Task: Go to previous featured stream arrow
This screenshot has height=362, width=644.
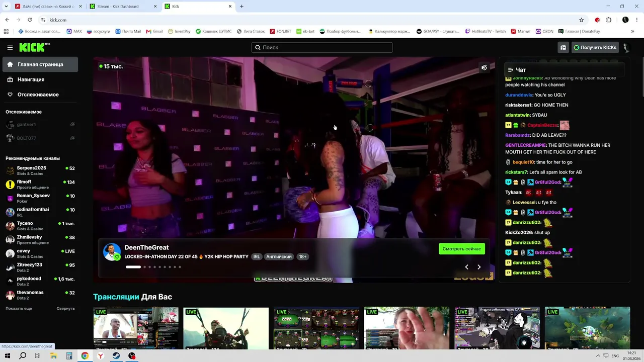Action: [466, 267]
